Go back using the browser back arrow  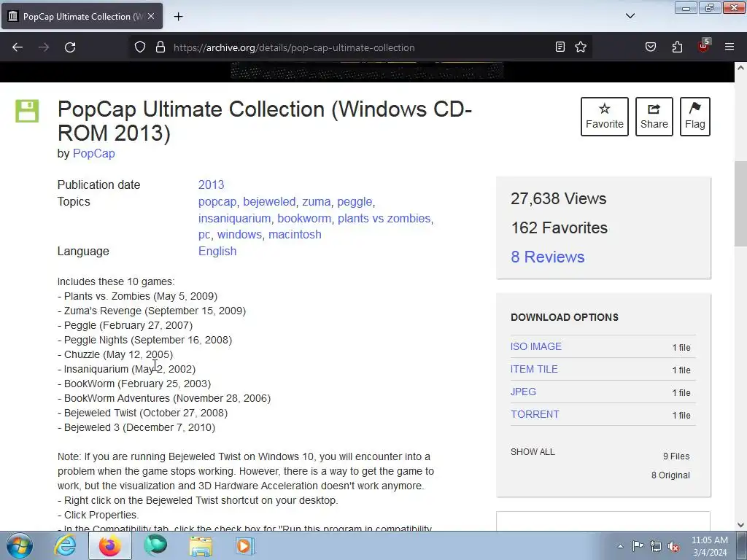18,47
